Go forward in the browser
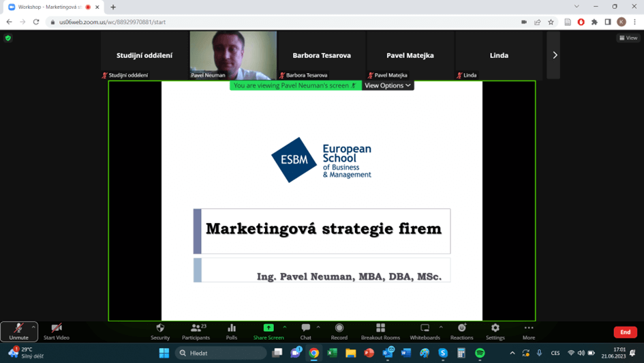The image size is (644, 363). click(22, 22)
